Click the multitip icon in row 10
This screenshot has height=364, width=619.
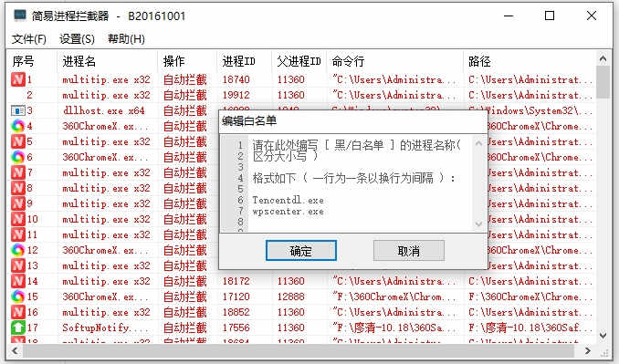point(17,219)
